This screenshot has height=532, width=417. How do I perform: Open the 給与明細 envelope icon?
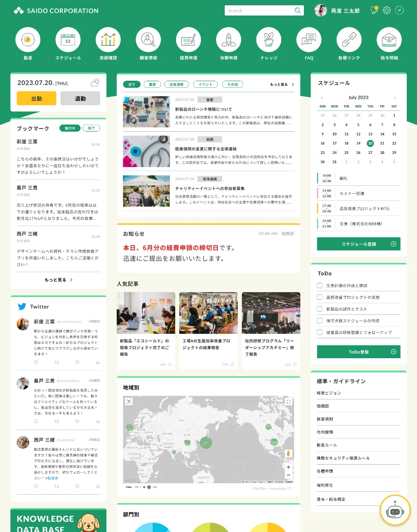coord(389,39)
